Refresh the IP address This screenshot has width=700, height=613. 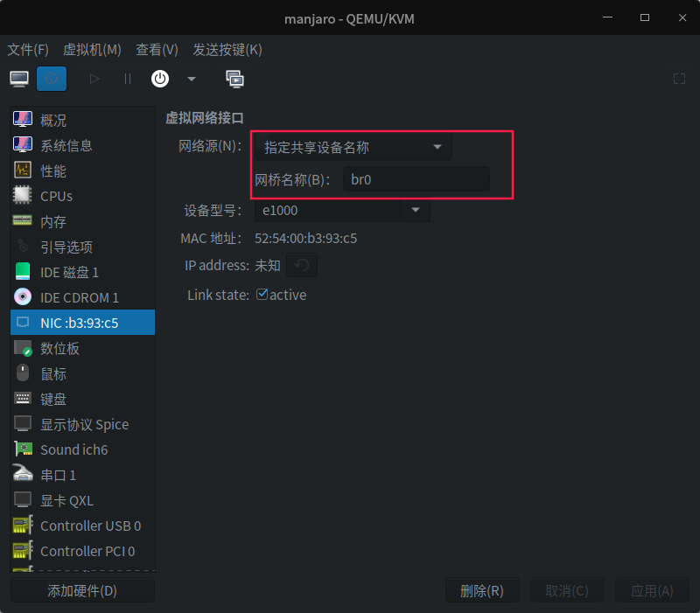pyautogui.click(x=302, y=265)
